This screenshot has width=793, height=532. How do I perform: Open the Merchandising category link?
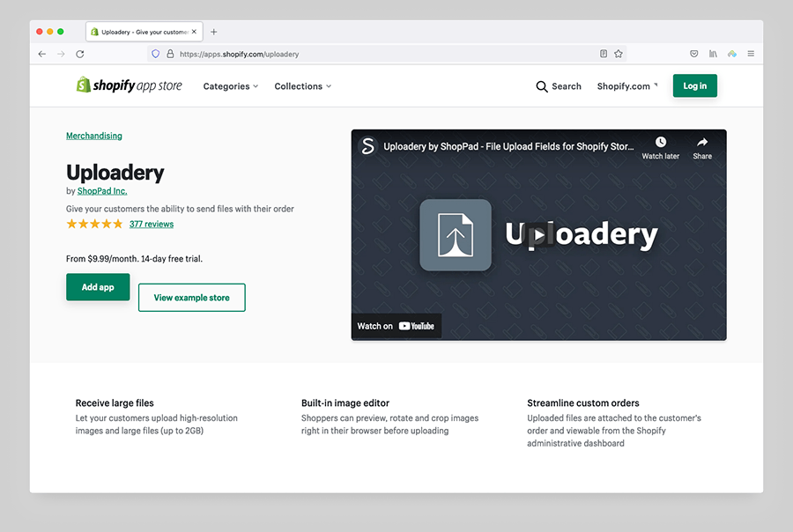tap(94, 136)
